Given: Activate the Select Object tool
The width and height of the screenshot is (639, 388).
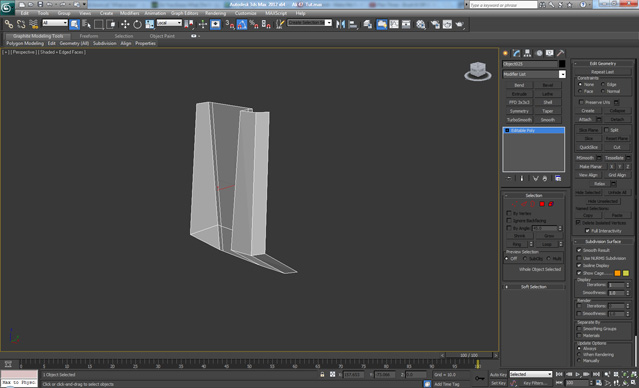Looking at the screenshot, I should point(74,24).
